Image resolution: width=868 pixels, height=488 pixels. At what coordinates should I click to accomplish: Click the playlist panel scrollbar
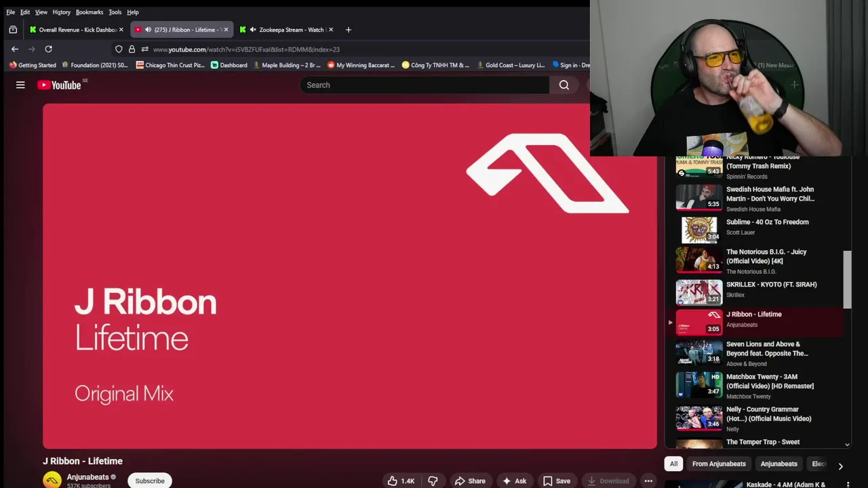pos(847,279)
